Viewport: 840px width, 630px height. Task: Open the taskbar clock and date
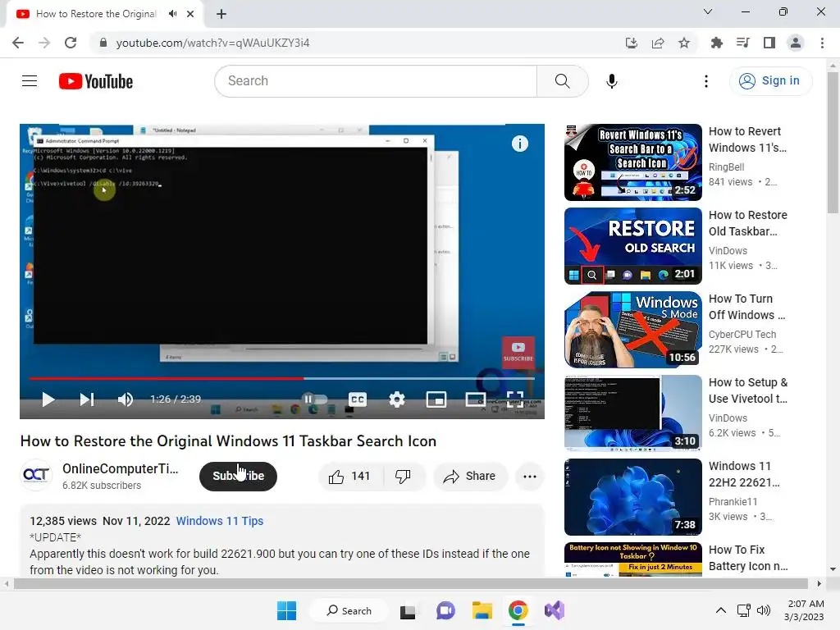point(804,610)
